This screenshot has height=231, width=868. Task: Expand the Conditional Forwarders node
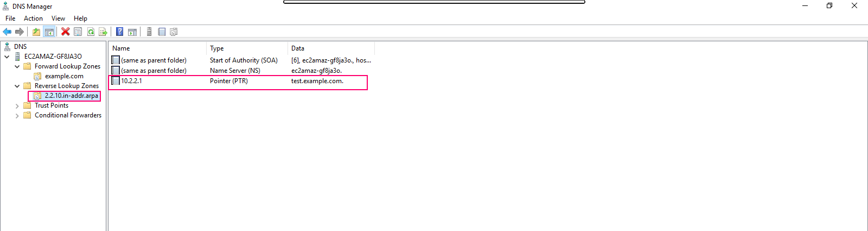17,116
